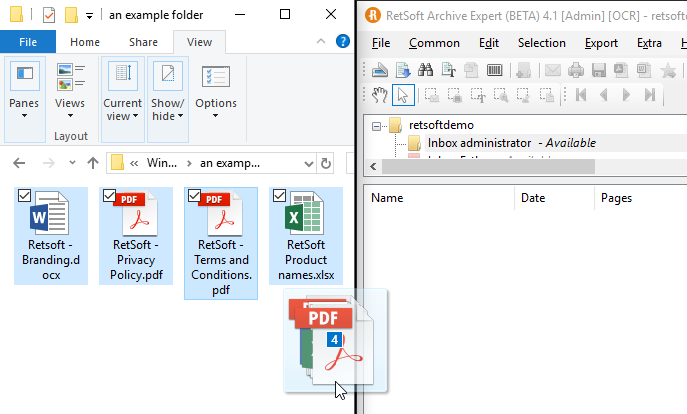The image size is (687, 414).
Task: Open the Export menu in RetSoft
Action: point(601,43)
